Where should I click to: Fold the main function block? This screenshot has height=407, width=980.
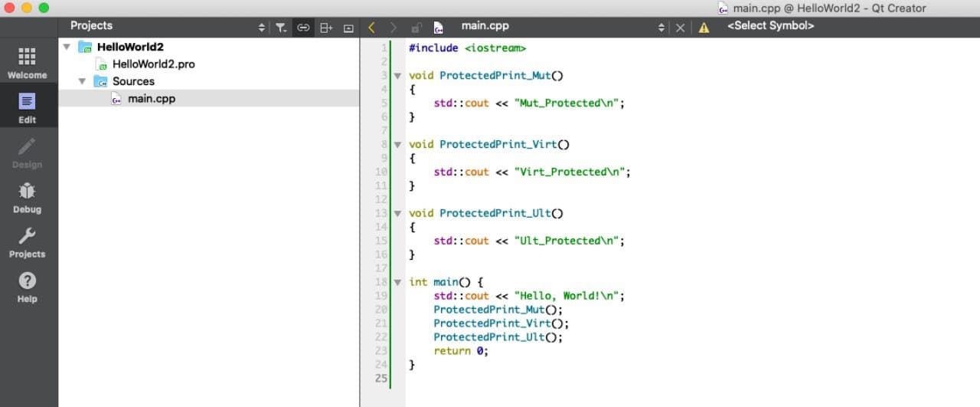[x=397, y=282]
